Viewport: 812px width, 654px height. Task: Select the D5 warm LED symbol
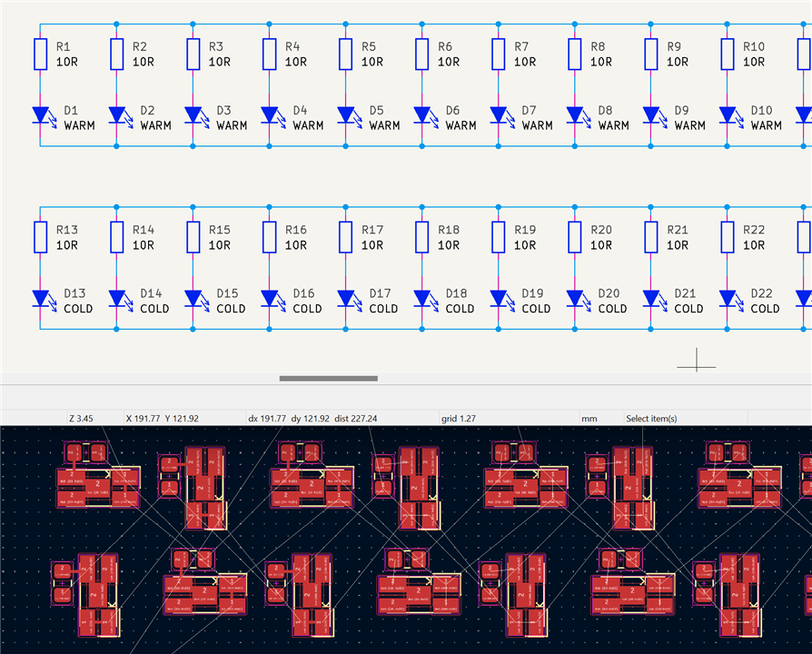pos(348,116)
